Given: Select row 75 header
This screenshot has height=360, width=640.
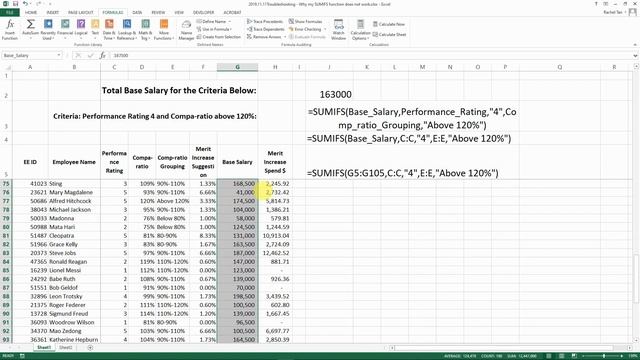Looking at the screenshot, I should [6, 184].
